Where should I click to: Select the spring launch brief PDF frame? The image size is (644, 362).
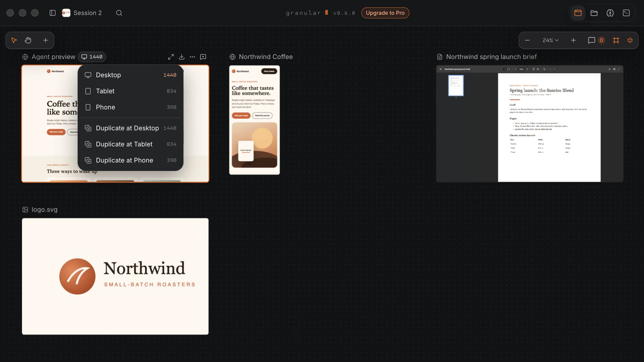530,124
